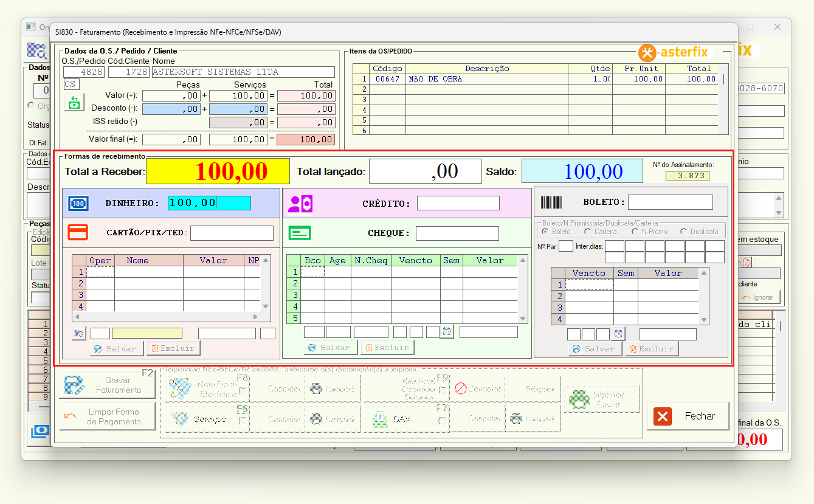This screenshot has height=504, width=814.
Task: Click the Saldo light blue amount box
Action: tap(582, 171)
